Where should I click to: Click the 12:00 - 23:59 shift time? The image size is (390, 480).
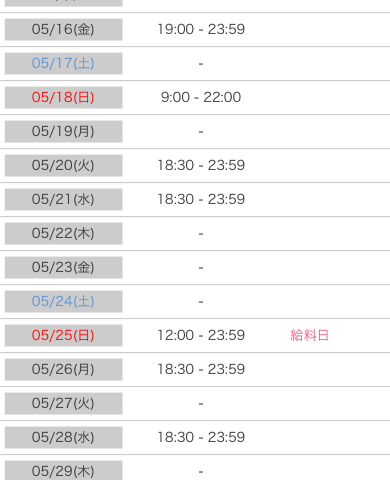(201, 335)
